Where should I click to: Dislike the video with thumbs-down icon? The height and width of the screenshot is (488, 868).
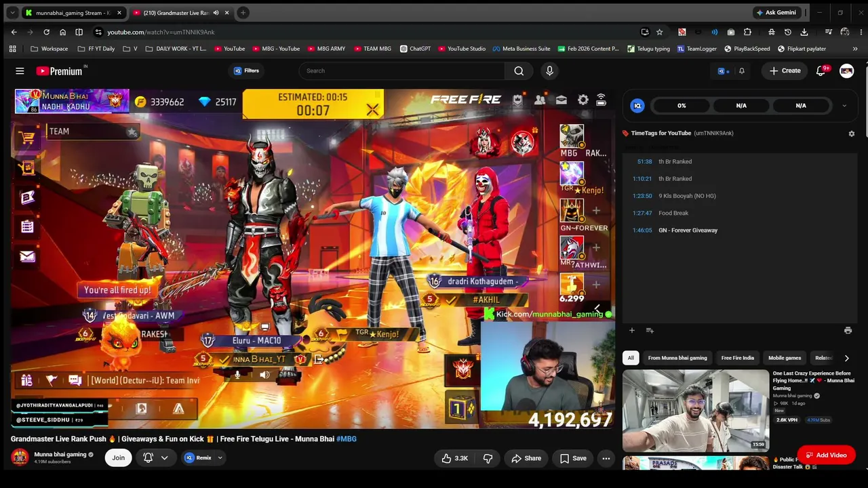coord(488,458)
